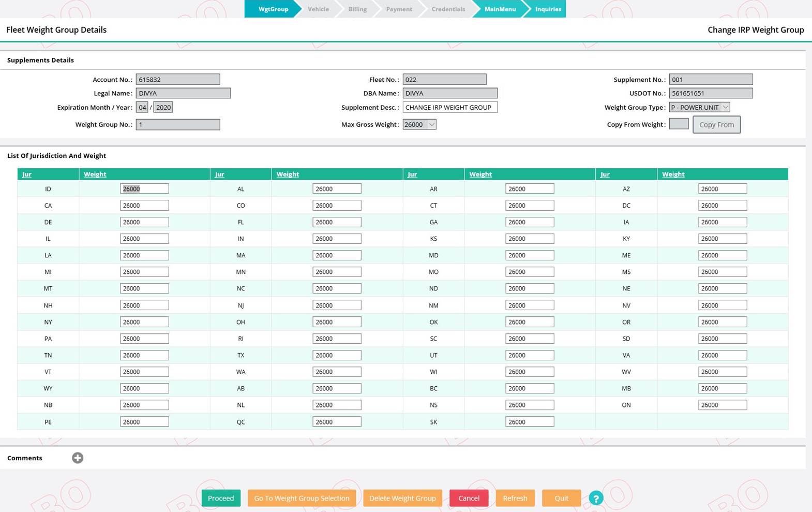The image size is (812, 512).
Task: Sort by the first Jur column header
Action: point(27,174)
